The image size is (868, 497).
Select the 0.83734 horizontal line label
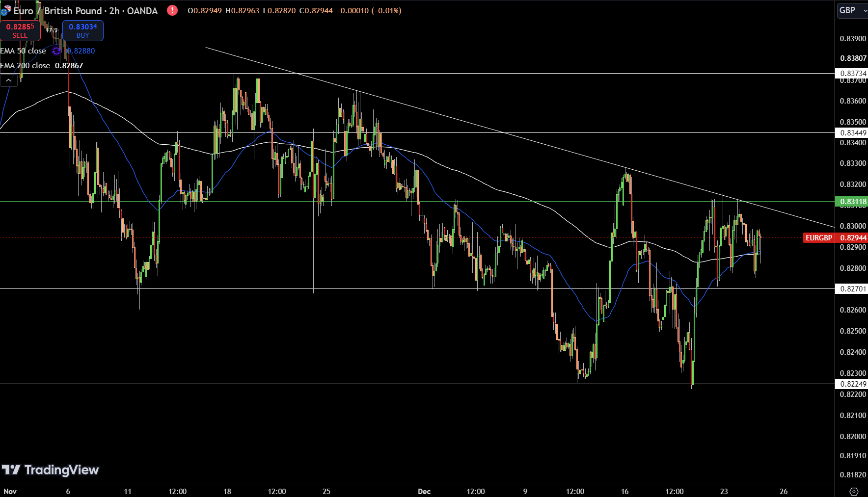coord(852,74)
